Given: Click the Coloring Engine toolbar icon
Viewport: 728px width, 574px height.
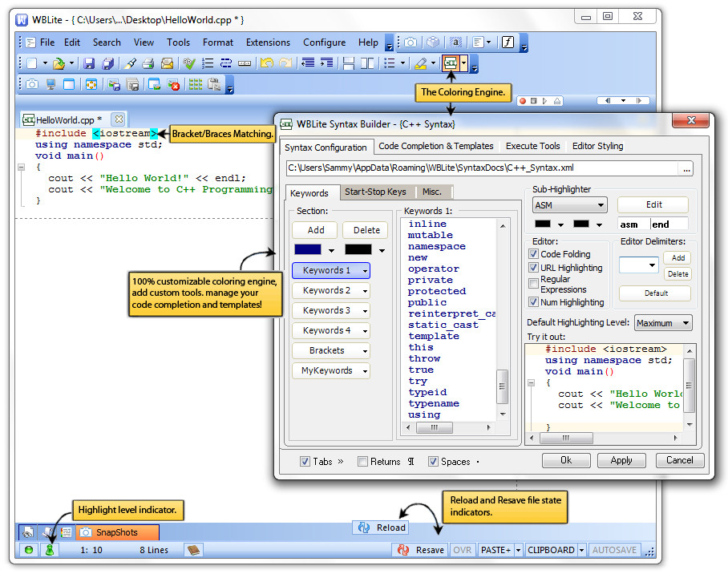Looking at the screenshot, I should click(x=451, y=63).
